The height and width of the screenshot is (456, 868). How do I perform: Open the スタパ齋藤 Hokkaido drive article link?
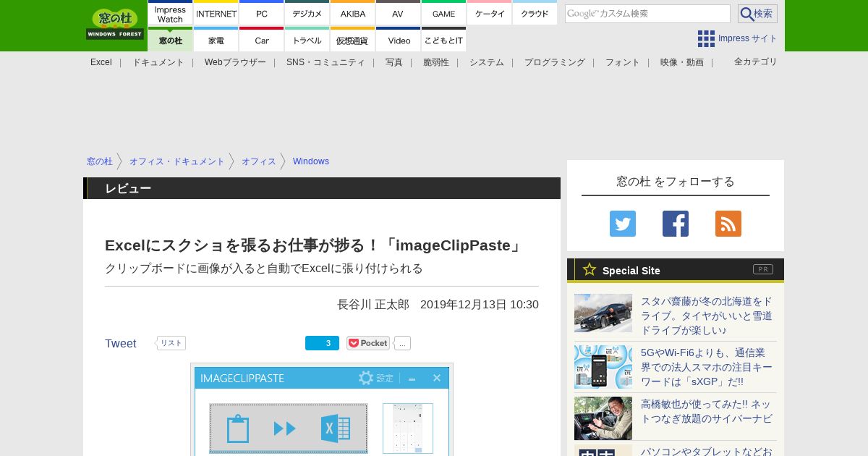pos(707,316)
